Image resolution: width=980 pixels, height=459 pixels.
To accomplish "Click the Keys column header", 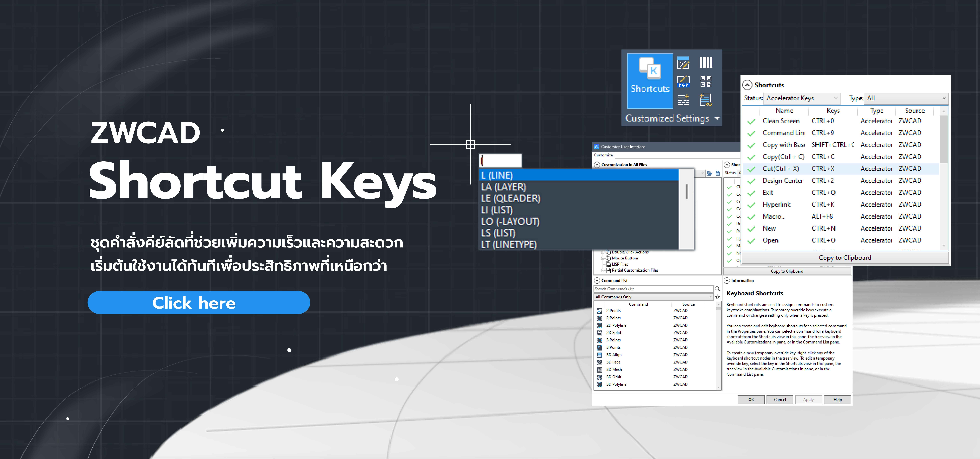I will (833, 111).
